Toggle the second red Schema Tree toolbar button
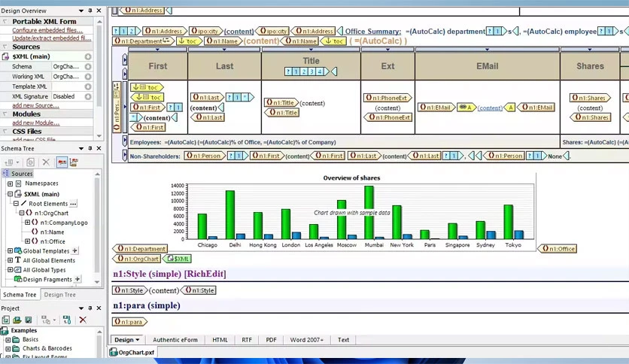The height and width of the screenshot is (364, 629). click(x=74, y=162)
